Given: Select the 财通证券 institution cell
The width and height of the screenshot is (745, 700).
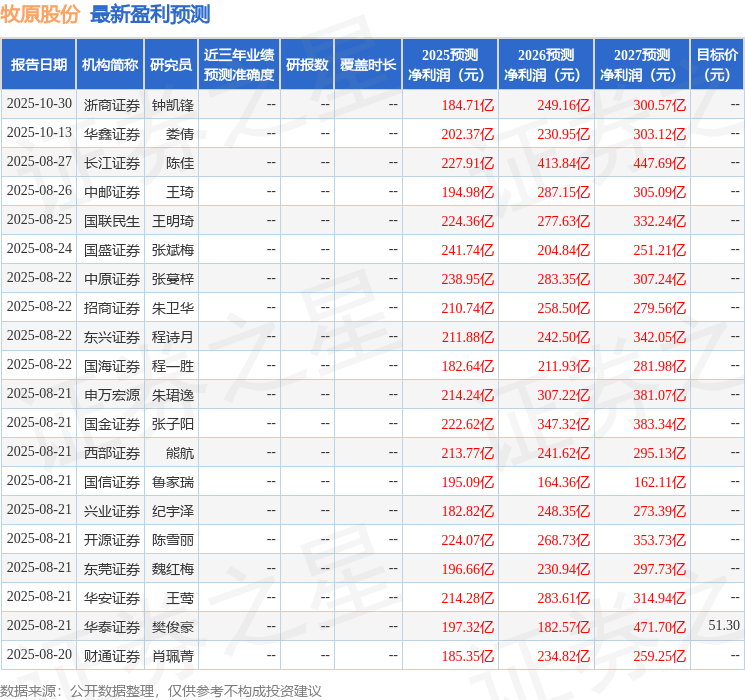Looking at the screenshot, I should 112,656.
